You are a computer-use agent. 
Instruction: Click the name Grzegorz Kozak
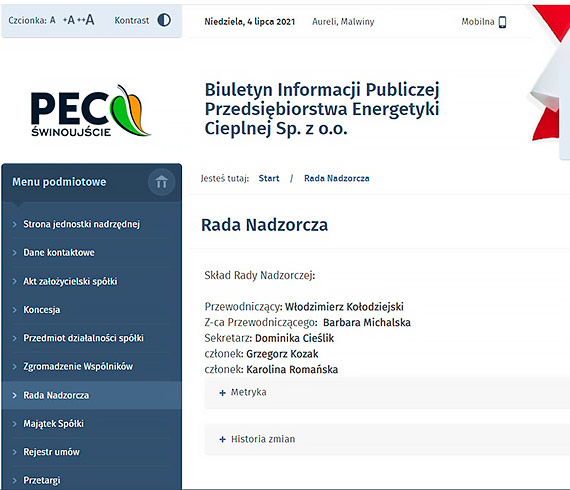point(282,354)
